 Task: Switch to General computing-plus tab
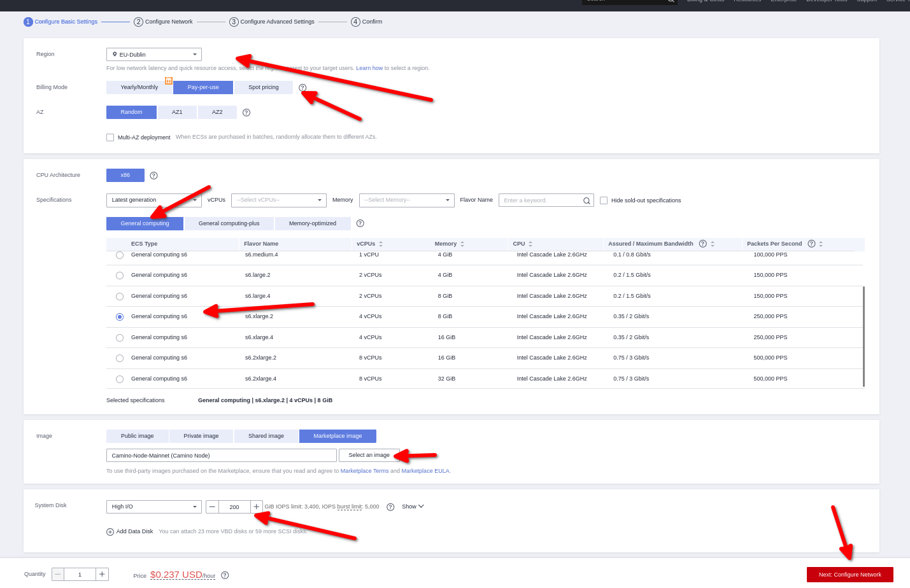(229, 223)
